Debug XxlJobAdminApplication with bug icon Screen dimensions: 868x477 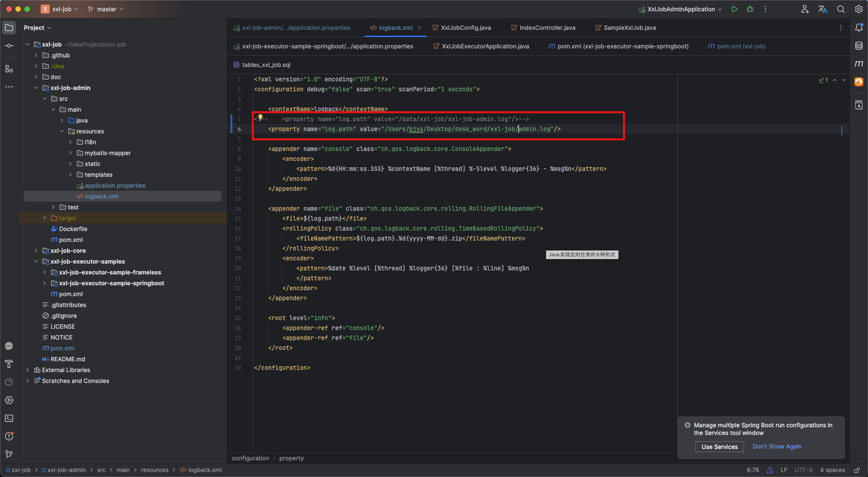[x=750, y=9]
